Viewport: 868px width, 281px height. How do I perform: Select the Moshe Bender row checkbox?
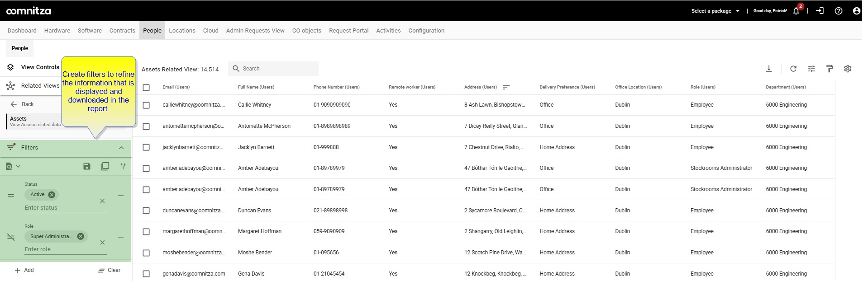click(146, 253)
